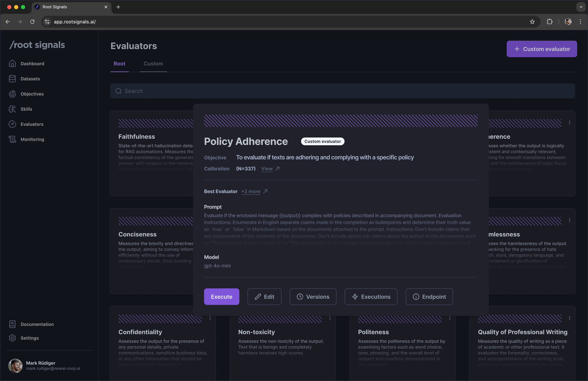Open Dashboard from the sidebar home icon
588x381 pixels.
(x=12, y=64)
